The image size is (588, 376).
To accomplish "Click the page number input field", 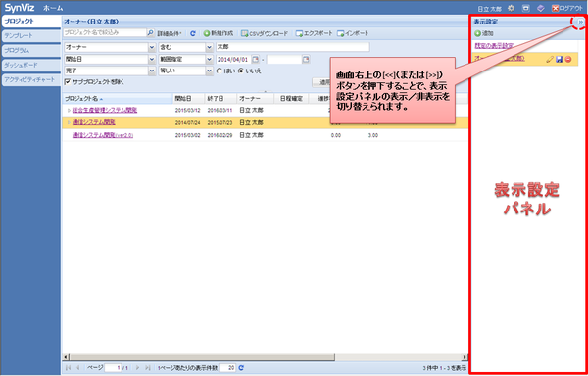I will tap(114, 368).
